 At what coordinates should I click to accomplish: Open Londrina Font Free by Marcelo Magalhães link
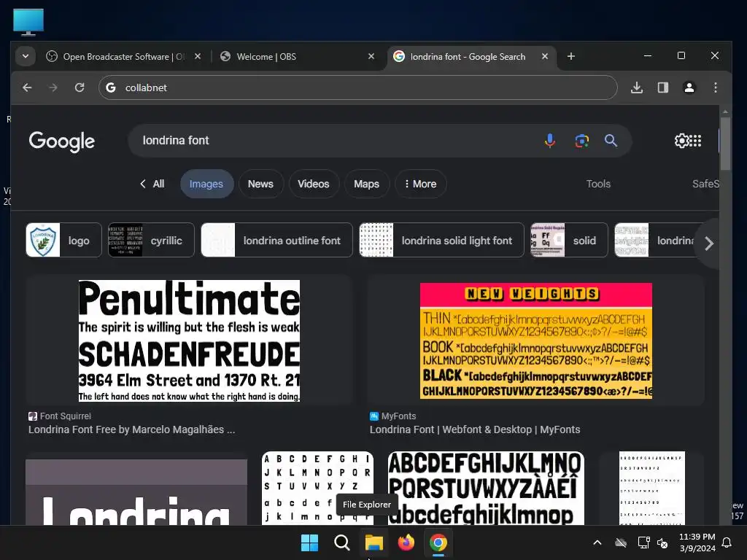click(132, 429)
